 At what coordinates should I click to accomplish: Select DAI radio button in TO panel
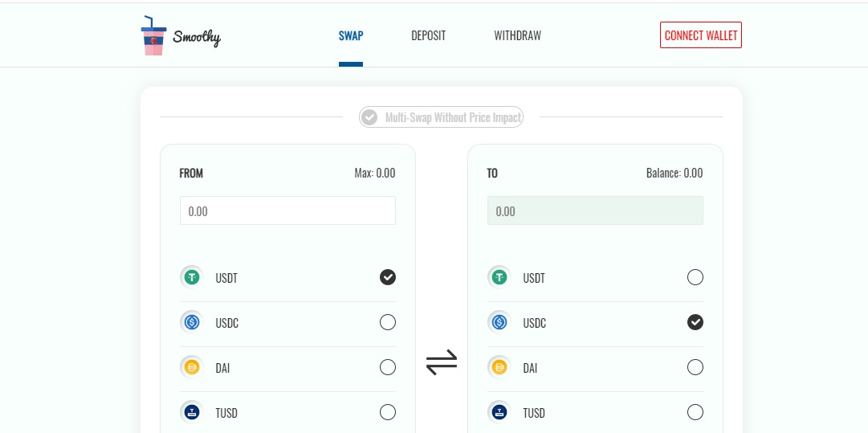pyautogui.click(x=695, y=367)
